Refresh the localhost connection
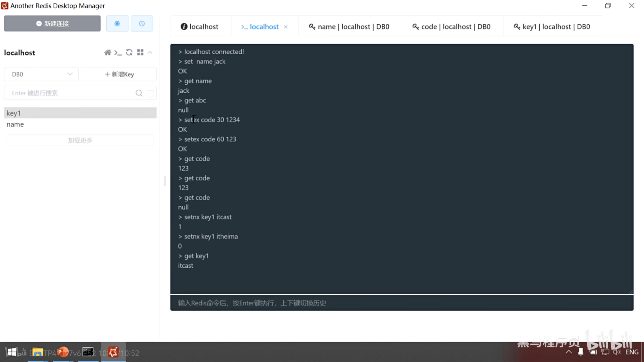Image resolution: width=644 pixels, height=362 pixels. tap(129, 52)
